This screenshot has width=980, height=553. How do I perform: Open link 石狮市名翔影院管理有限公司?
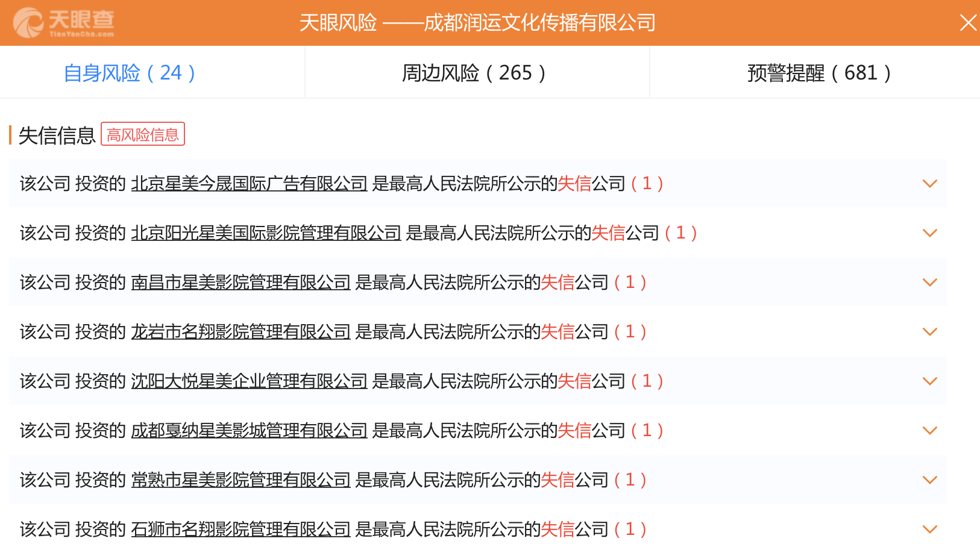[x=241, y=529]
